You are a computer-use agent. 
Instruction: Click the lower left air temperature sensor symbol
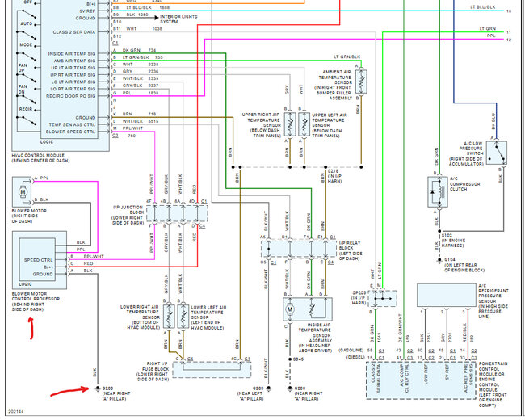[183, 317]
